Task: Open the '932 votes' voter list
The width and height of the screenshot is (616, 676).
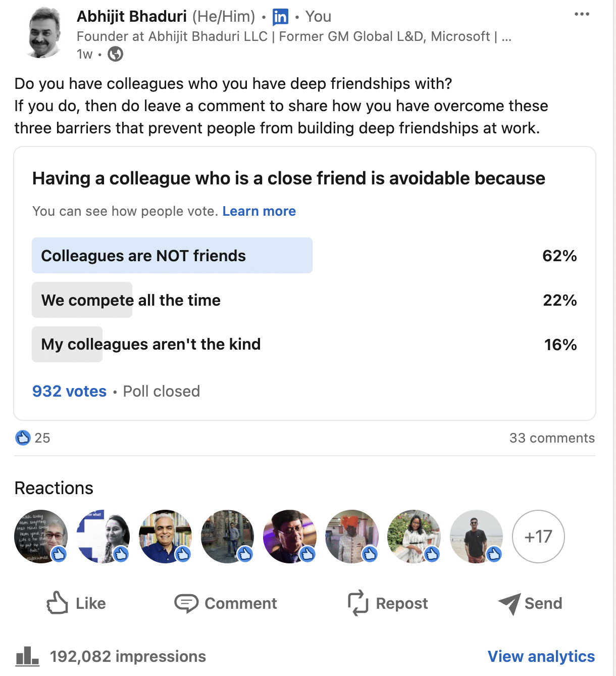Action: (70, 391)
